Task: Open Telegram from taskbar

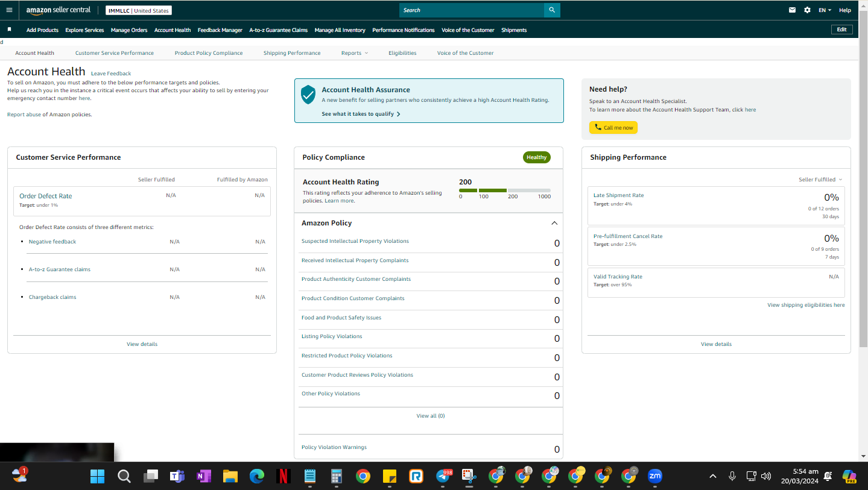Action: (443, 476)
